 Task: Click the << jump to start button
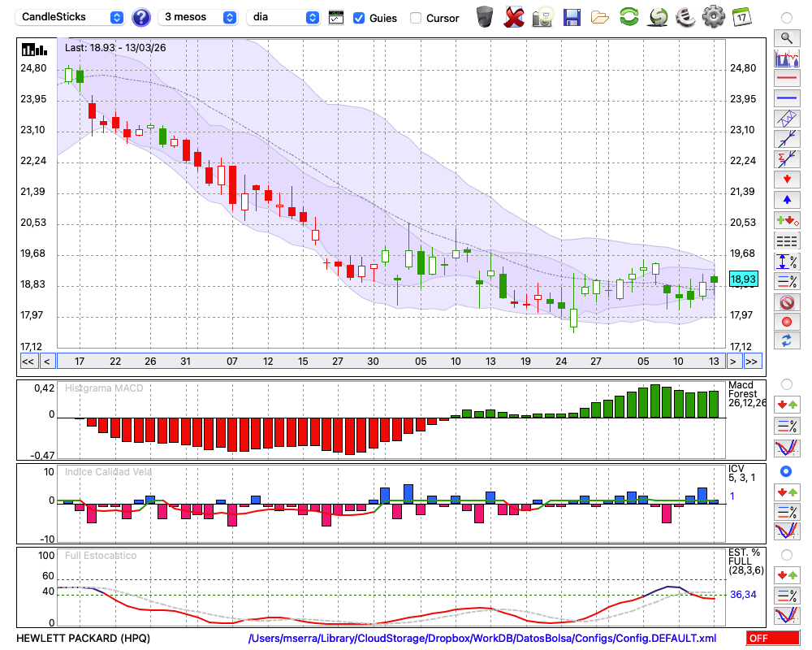click(28, 362)
